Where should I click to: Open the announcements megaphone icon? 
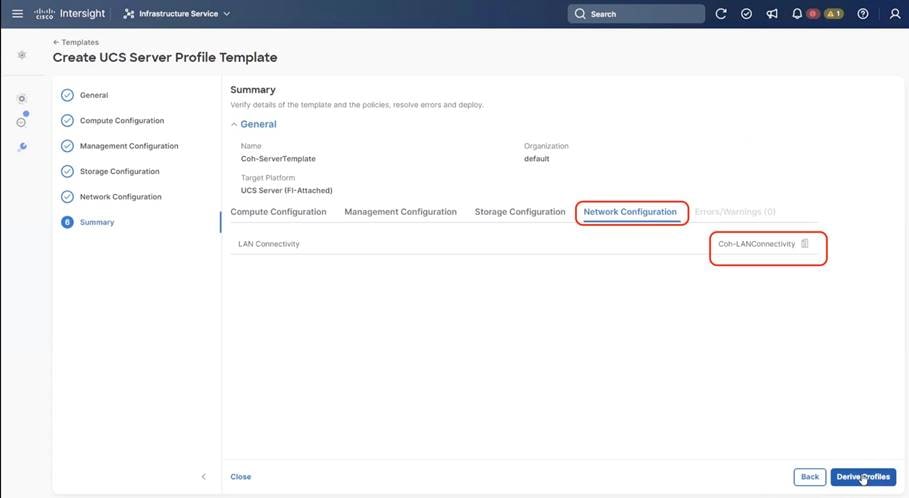tap(772, 14)
